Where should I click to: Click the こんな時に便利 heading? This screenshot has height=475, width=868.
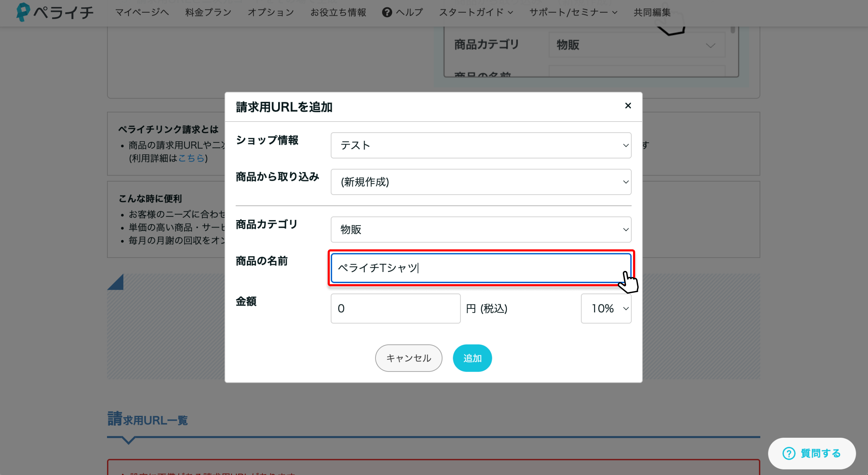click(x=150, y=198)
